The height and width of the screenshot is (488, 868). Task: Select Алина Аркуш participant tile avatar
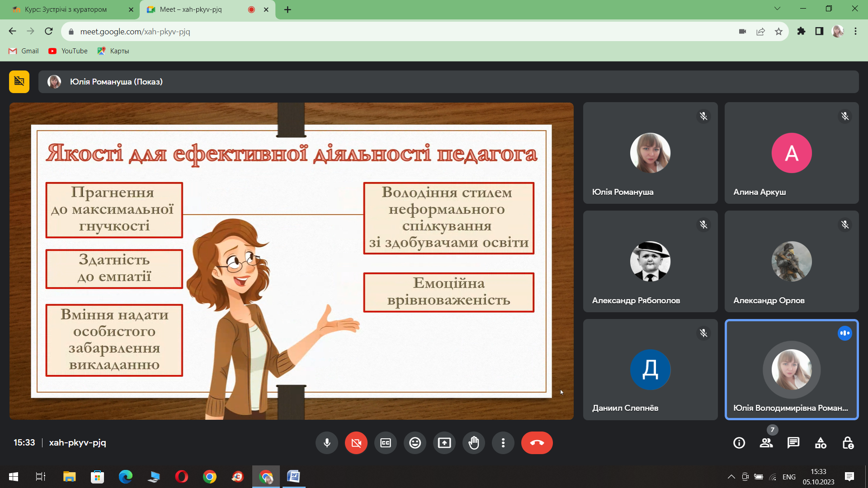point(792,153)
